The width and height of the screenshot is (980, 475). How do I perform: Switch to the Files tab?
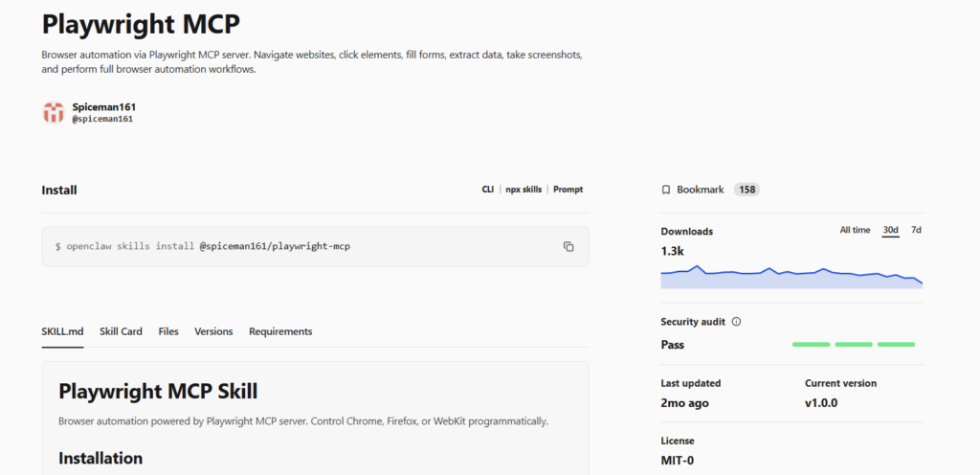(x=168, y=331)
